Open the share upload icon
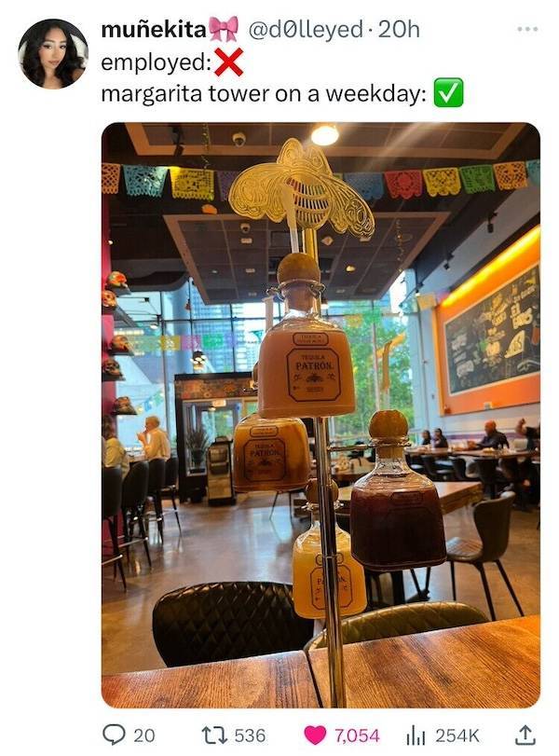The image size is (559, 756). pyautogui.click(x=525, y=735)
